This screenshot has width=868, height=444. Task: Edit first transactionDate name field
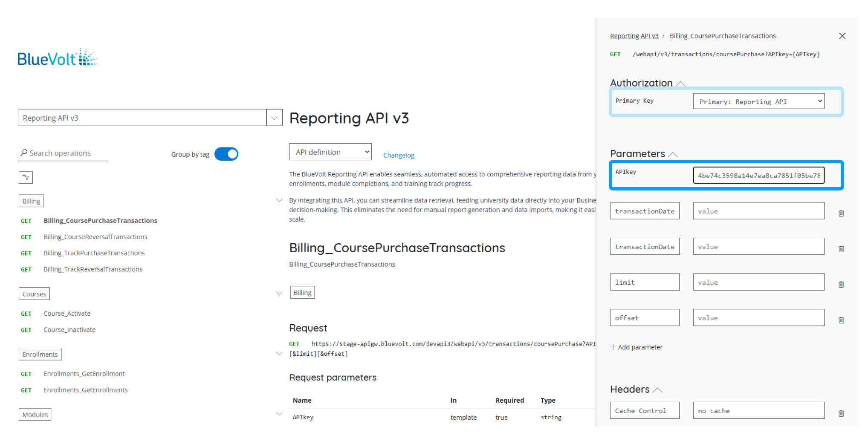point(645,211)
